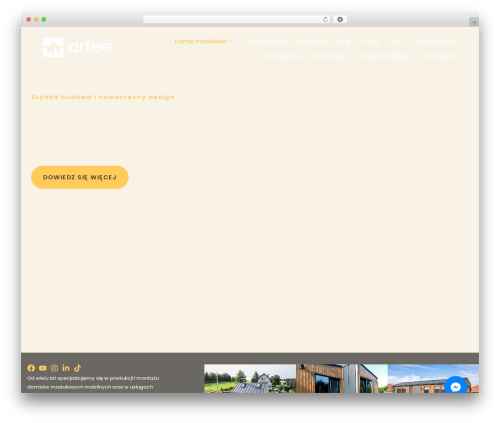
Task: Expand the Domki modułowe dropdown chevron
Action: [x=231, y=41]
